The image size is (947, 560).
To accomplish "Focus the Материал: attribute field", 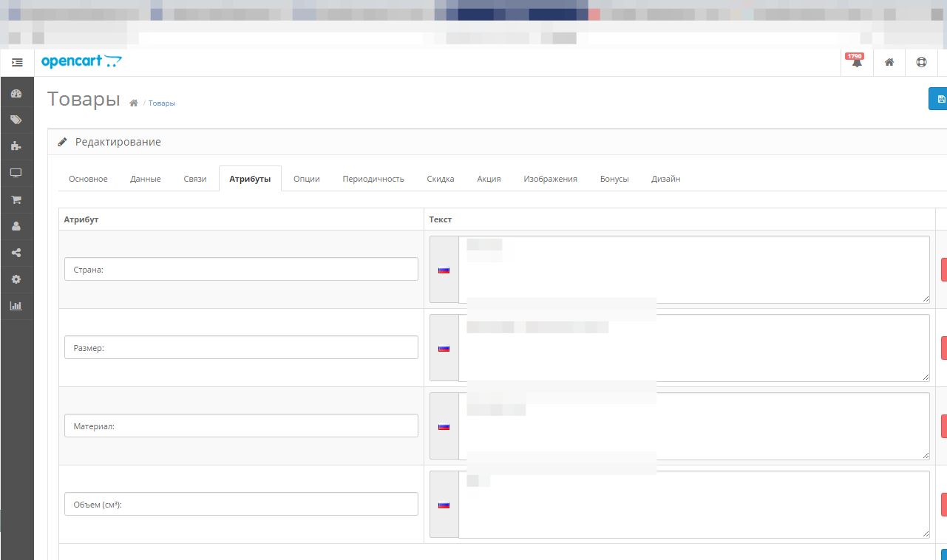I will tap(241, 426).
